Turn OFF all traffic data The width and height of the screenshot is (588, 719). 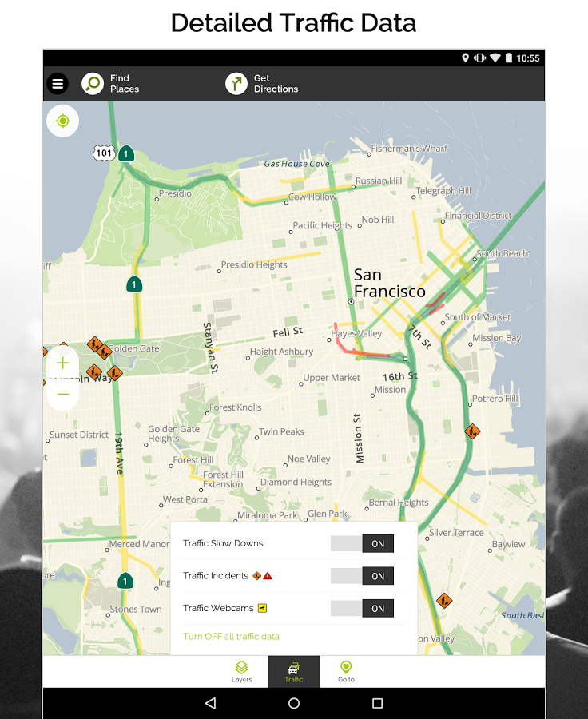[x=231, y=637]
